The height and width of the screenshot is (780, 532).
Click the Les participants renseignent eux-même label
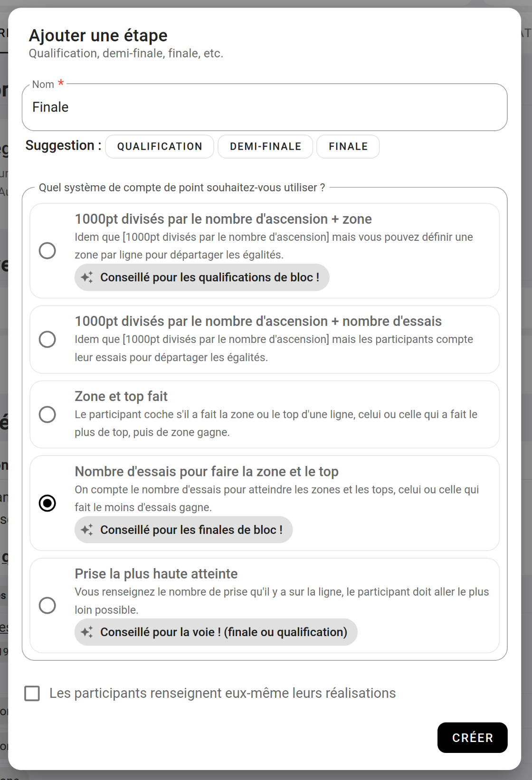pyautogui.click(x=222, y=694)
